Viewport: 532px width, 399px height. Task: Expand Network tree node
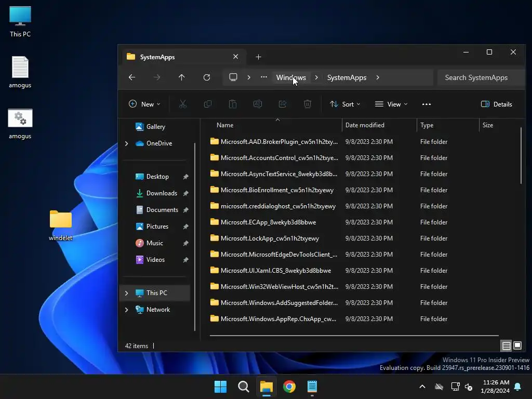(x=127, y=310)
